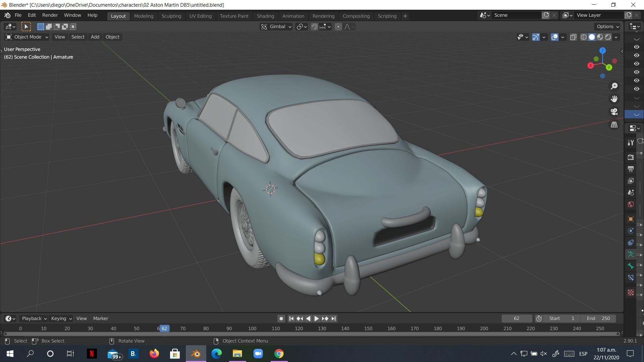Screen dimensions: 644x362
Task: Open the View Layer properties tab
Action: pyautogui.click(x=631, y=181)
